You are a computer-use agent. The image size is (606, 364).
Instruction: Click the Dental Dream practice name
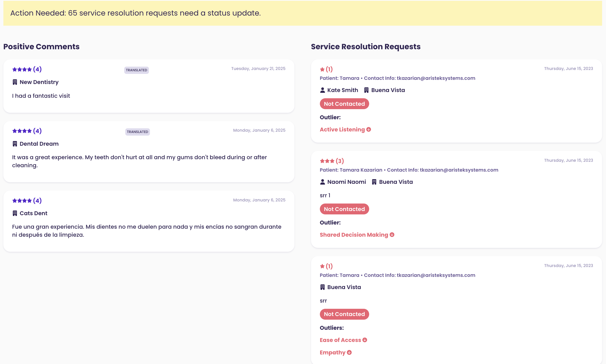pos(39,144)
